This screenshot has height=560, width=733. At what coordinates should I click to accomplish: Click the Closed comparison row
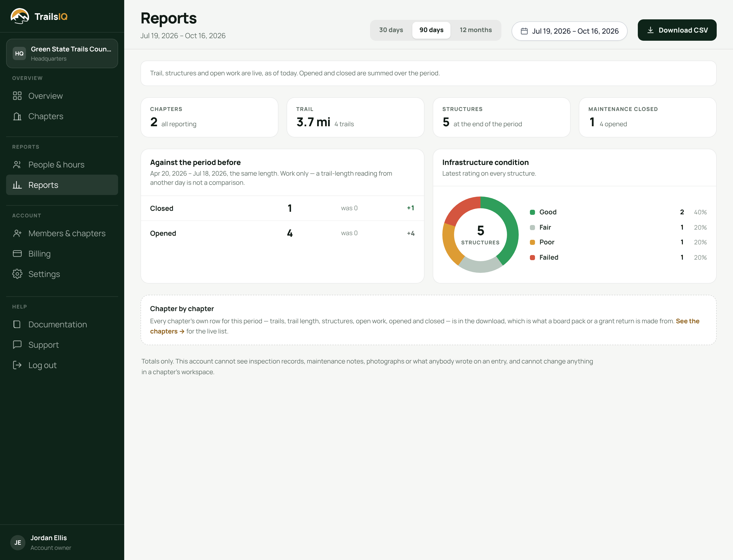282,208
